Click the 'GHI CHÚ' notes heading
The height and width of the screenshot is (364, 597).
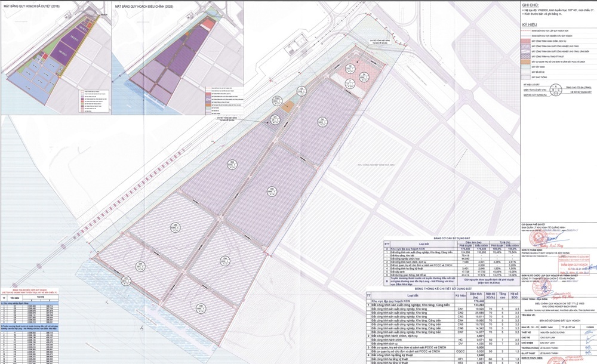531,4
